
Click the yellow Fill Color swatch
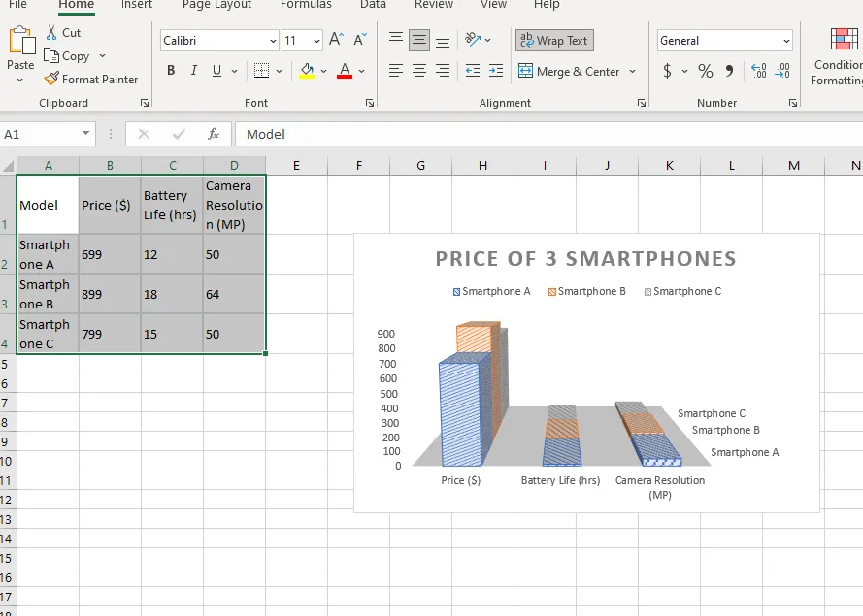307,71
